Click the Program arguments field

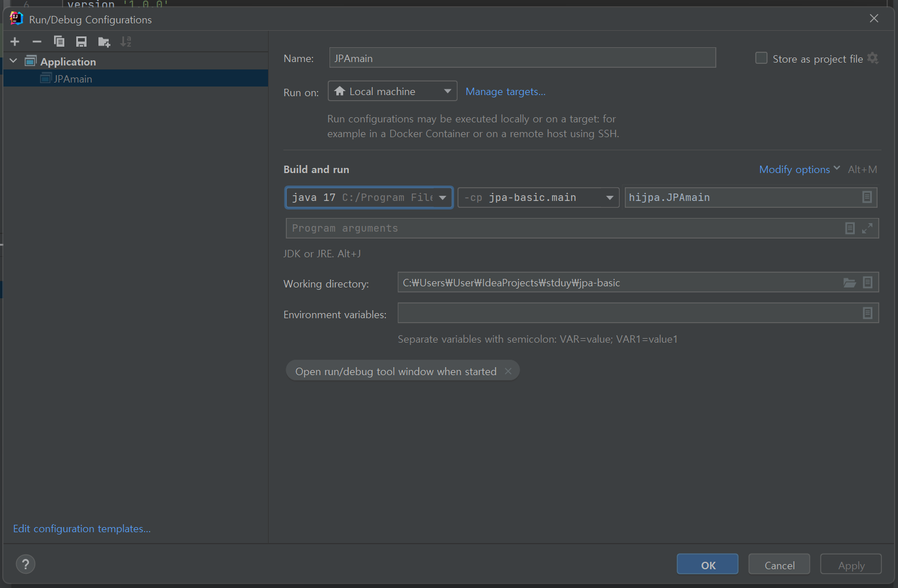pyautogui.click(x=582, y=228)
